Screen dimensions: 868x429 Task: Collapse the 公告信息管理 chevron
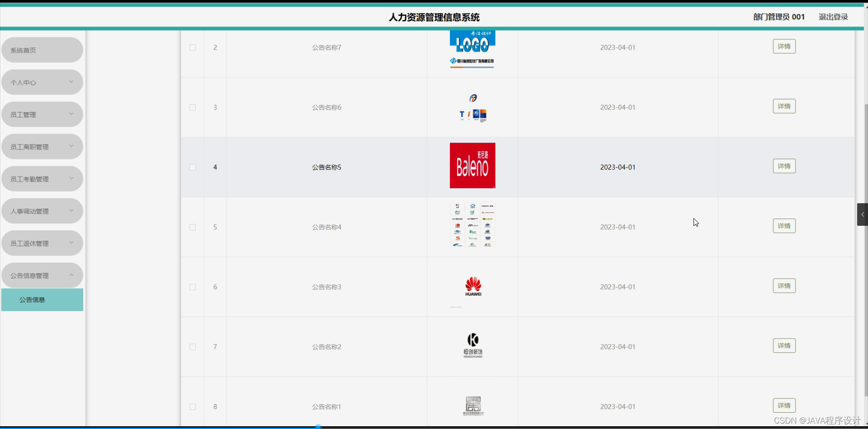pyautogui.click(x=71, y=275)
